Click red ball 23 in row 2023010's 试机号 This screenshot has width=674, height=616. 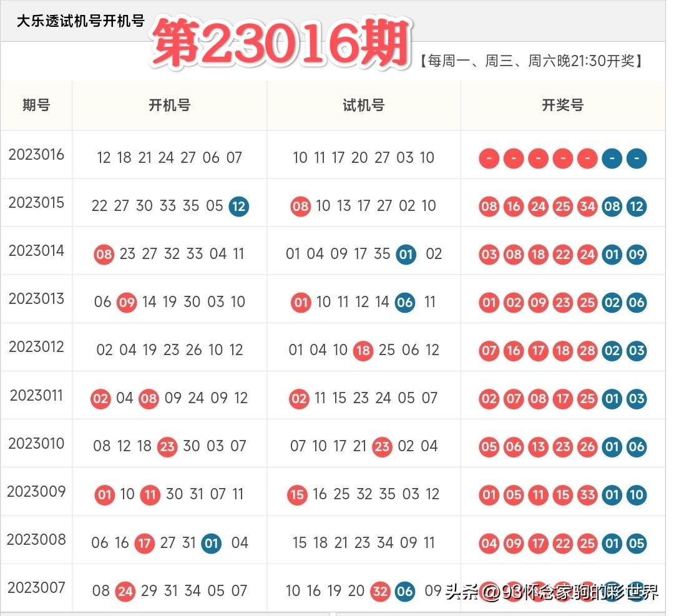coord(382,447)
